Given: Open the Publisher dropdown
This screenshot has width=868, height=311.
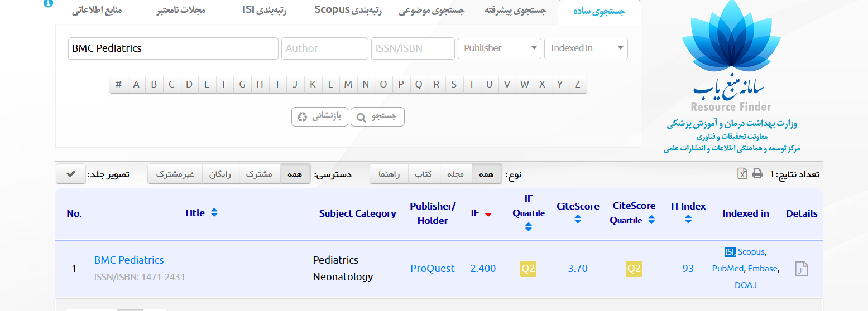Looking at the screenshot, I should click(x=500, y=48).
